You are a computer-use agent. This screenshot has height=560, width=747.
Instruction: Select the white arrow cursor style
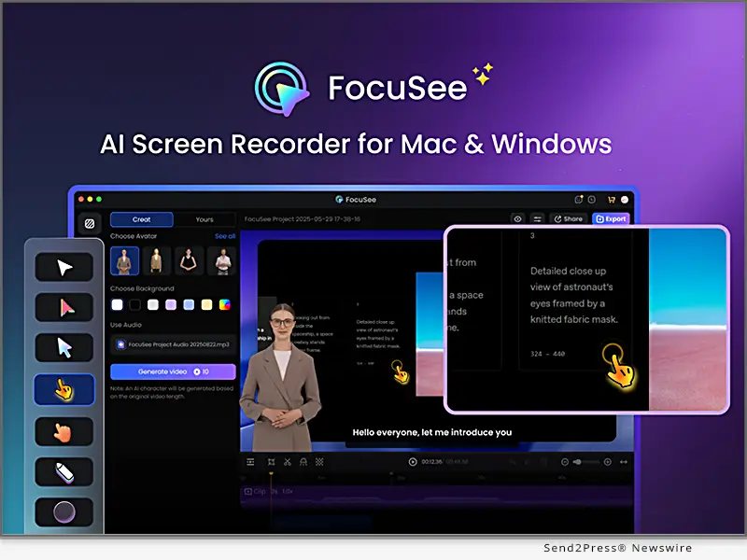(x=64, y=268)
